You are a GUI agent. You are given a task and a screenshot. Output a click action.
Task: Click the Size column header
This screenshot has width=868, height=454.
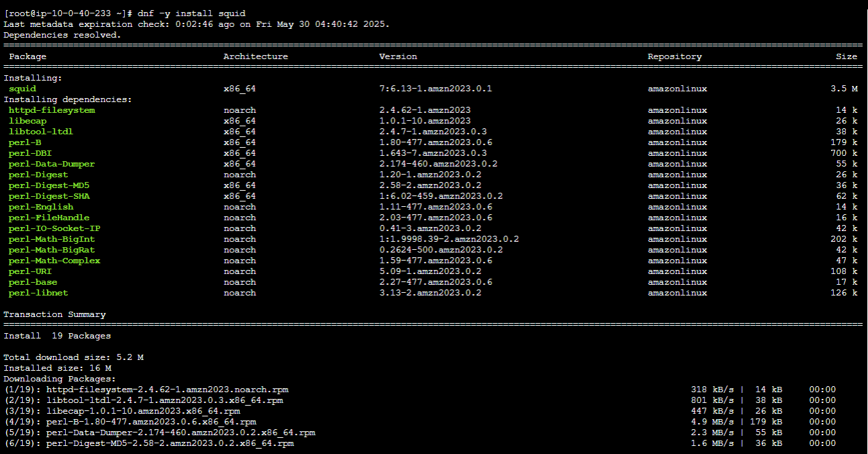coord(846,56)
